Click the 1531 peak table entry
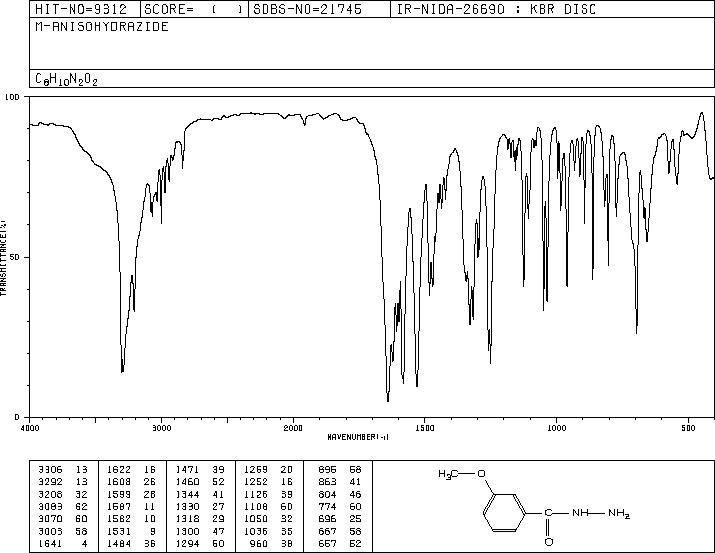Screen dimensions: 715x553 pyautogui.click(x=131, y=531)
